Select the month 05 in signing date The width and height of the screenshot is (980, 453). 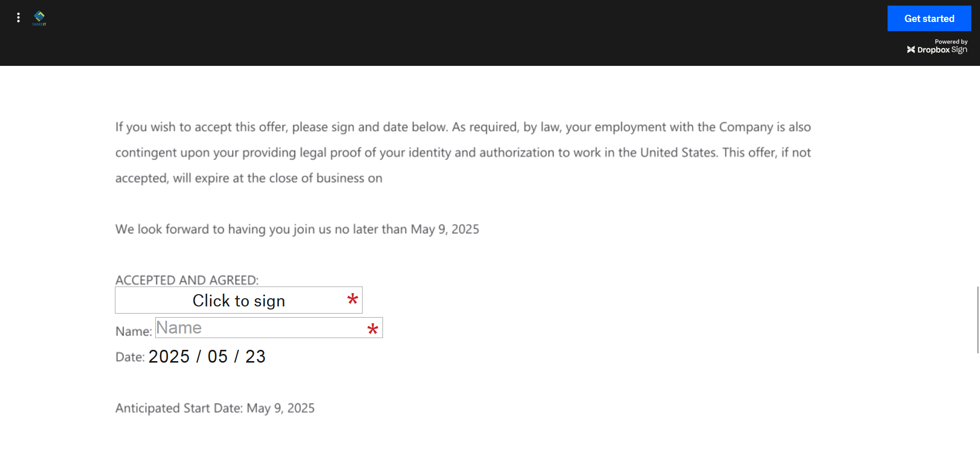click(218, 356)
